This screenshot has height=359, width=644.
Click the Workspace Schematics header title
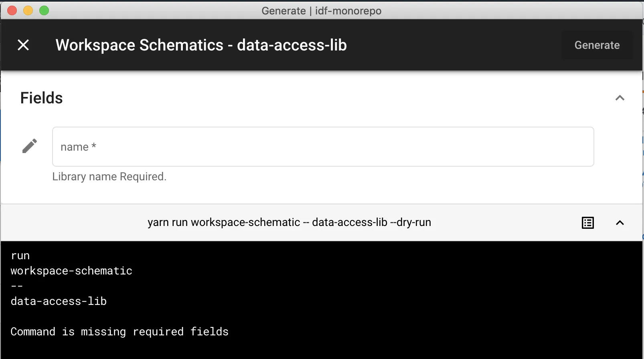point(201,45)
